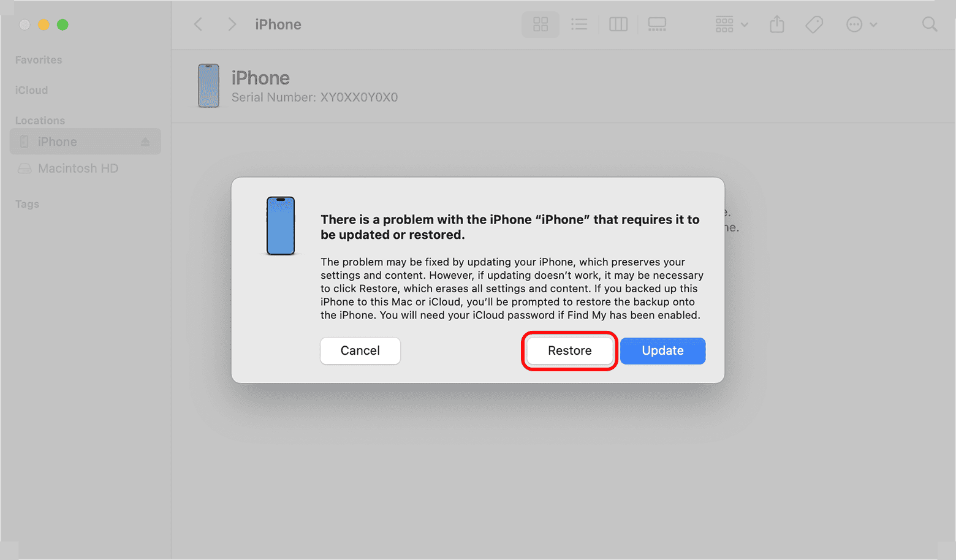Open the Tags toolbar icon

click(814, 25)
